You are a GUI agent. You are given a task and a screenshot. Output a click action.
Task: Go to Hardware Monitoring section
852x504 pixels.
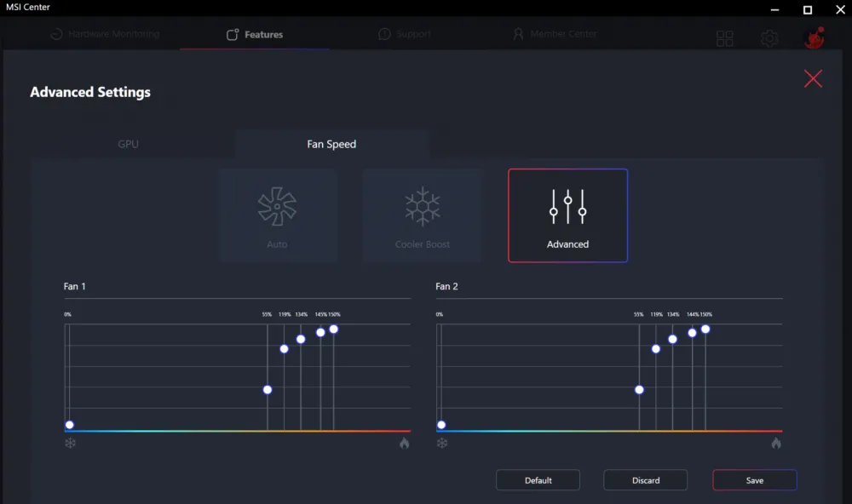[105, 35]
